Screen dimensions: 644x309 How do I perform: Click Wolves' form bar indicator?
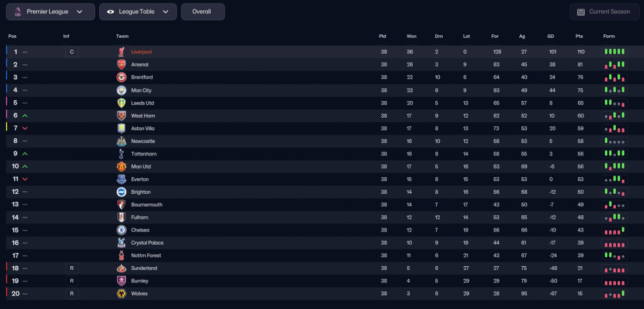click(x=614, y=293)
